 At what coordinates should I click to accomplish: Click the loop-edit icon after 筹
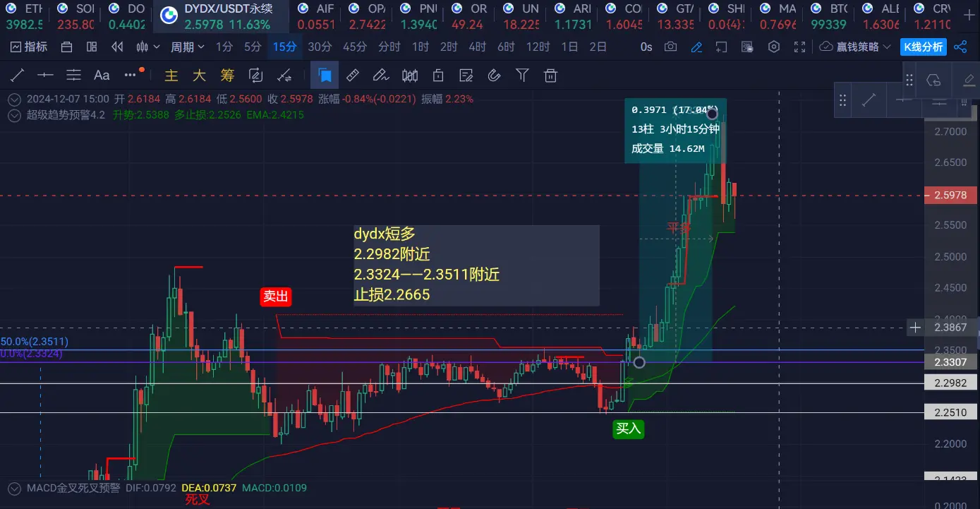[255, 75]
